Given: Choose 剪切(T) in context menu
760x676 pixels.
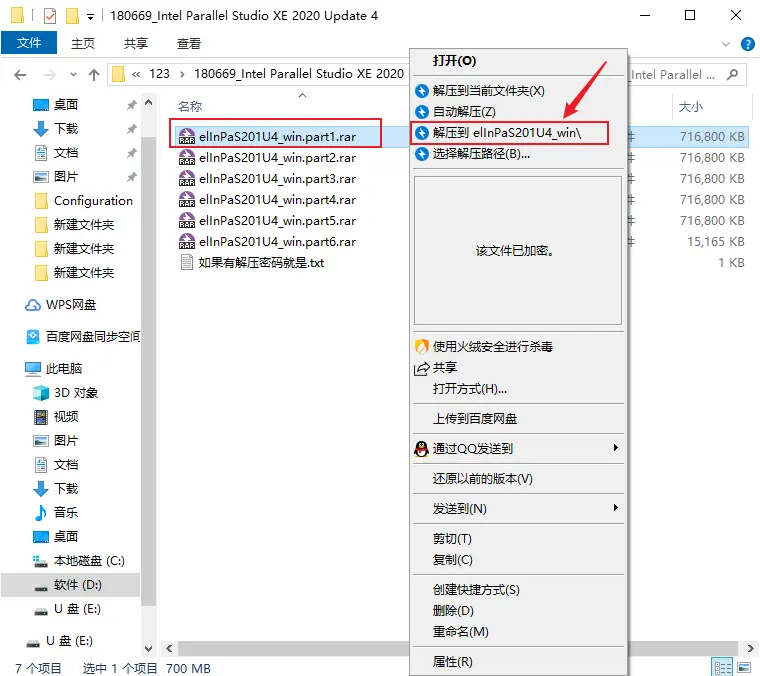Looking at the screenshot, I should (519, 539).
